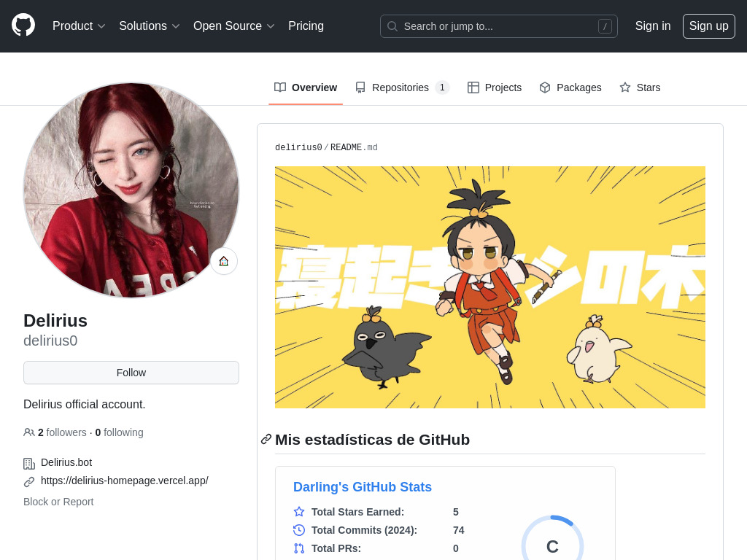Click the followers people icon
Image resolution: width=747 pixels, height=560 pixels.
click(28, 432)
